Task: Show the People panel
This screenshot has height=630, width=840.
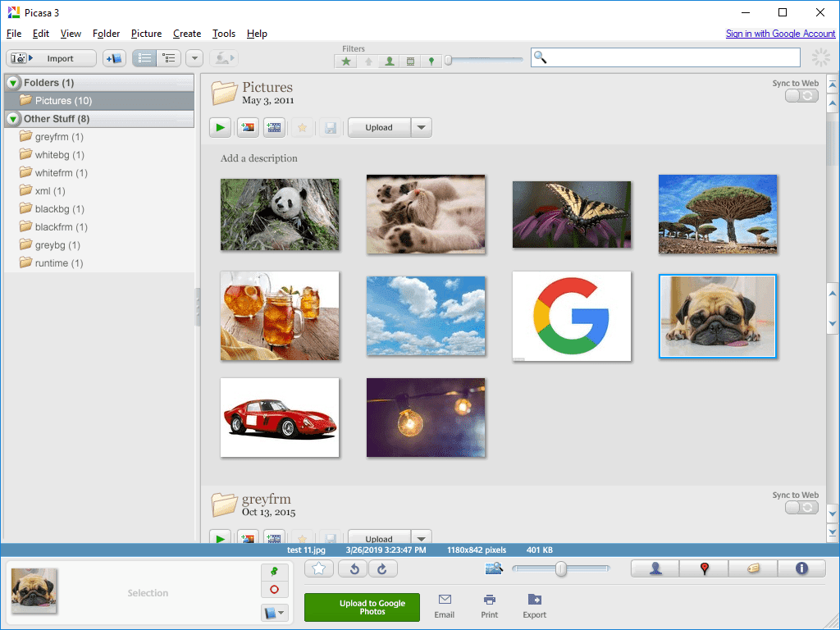Action: click(x=655, y=568)
